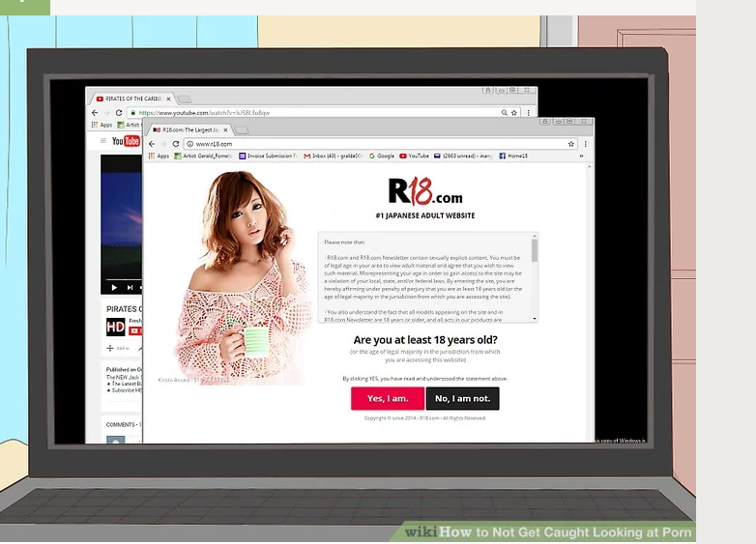Click 'Add to' under the YouTube video

pos(118,348)
